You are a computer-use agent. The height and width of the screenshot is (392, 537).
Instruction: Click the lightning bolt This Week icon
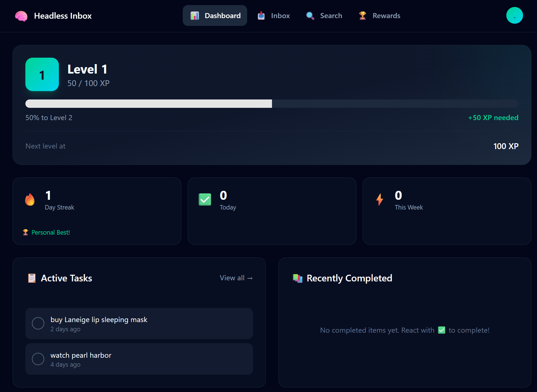tap(380, 199)
